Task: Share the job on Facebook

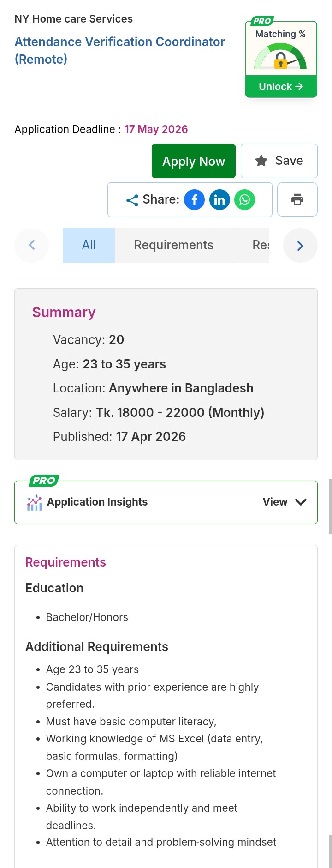Action: (x=194, y=199)
